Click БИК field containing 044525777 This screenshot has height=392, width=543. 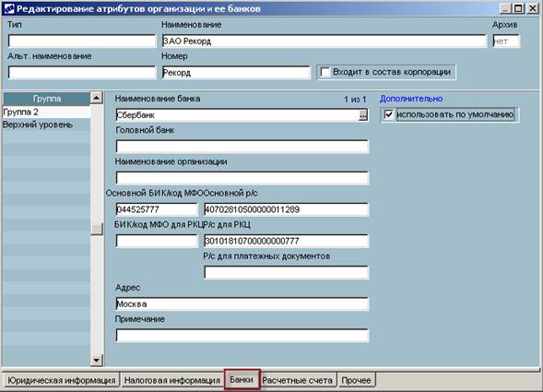coord(157,209)
